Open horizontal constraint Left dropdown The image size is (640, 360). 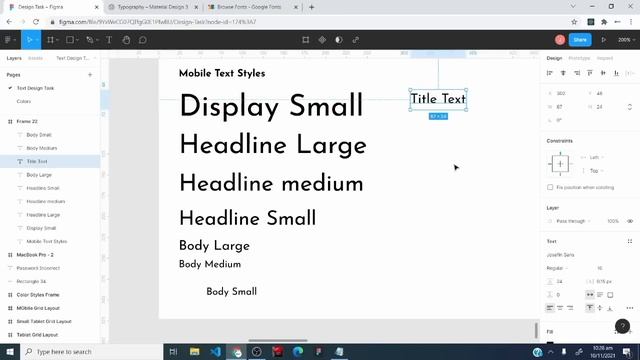coord(596,157)
